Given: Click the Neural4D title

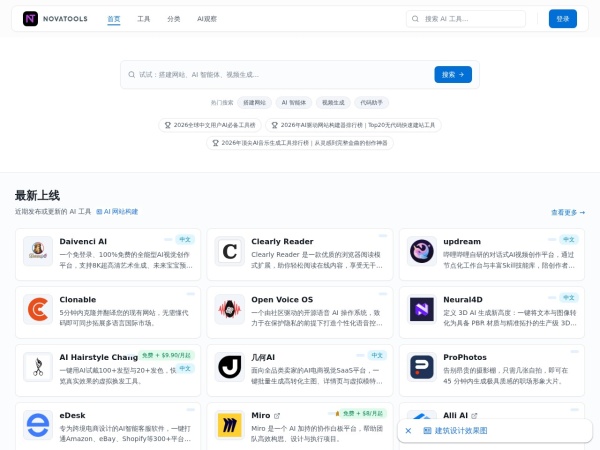Looking at the screenshot, I should tap(463, 300).
